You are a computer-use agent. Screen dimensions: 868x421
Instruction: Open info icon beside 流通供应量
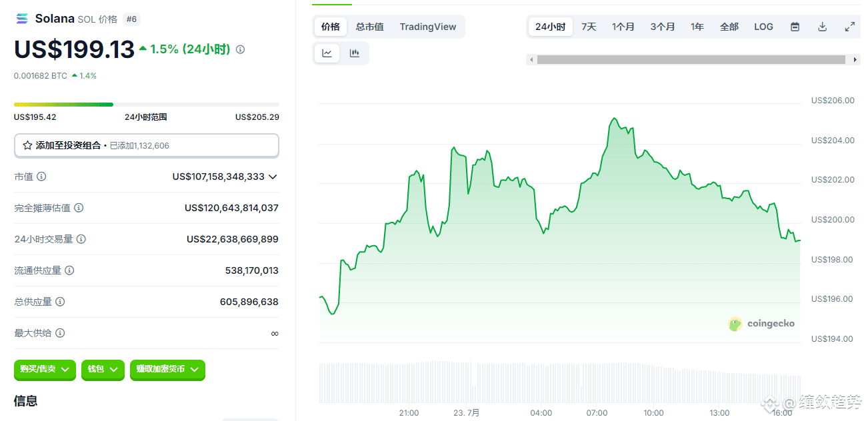pyautogui.click(x=69, y=270)
